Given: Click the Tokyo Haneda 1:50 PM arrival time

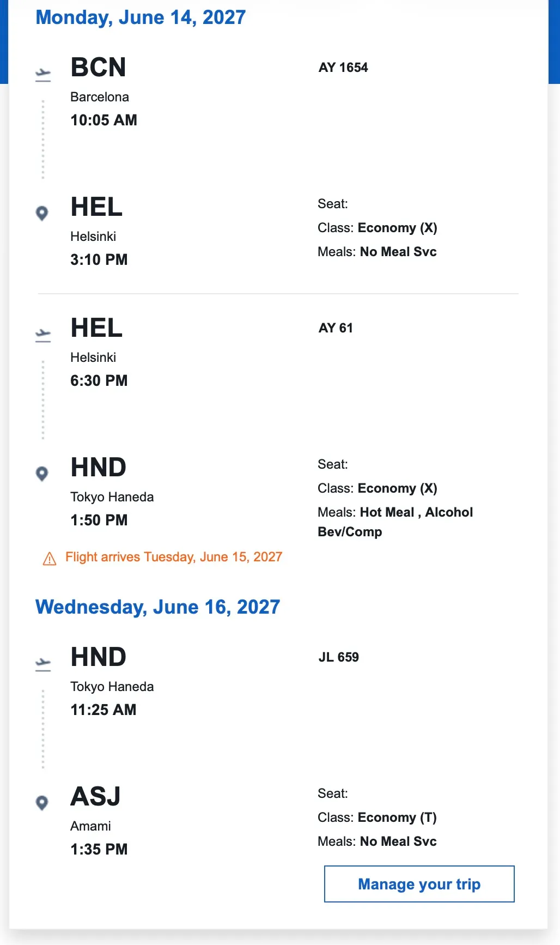Looking at the screenshot, I should point(99,520).
